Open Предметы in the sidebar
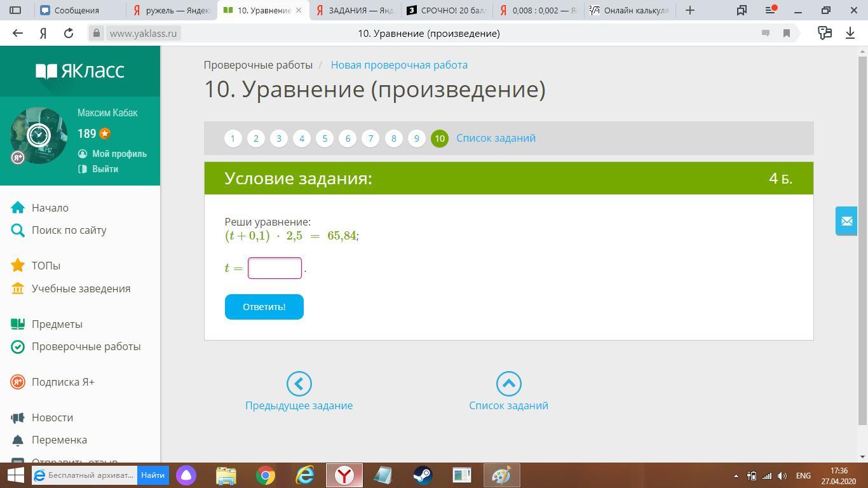Screen dimensions: 868x488 click(x=57, y=324)
